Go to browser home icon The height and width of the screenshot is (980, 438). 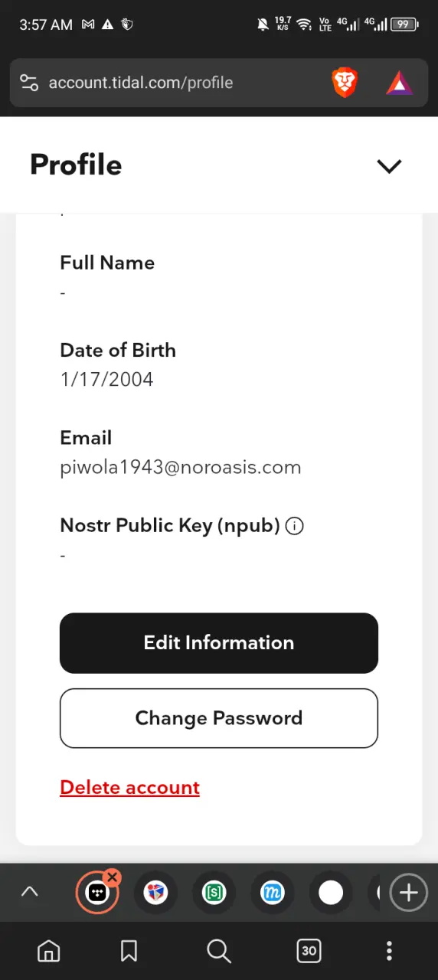(49, 951)
